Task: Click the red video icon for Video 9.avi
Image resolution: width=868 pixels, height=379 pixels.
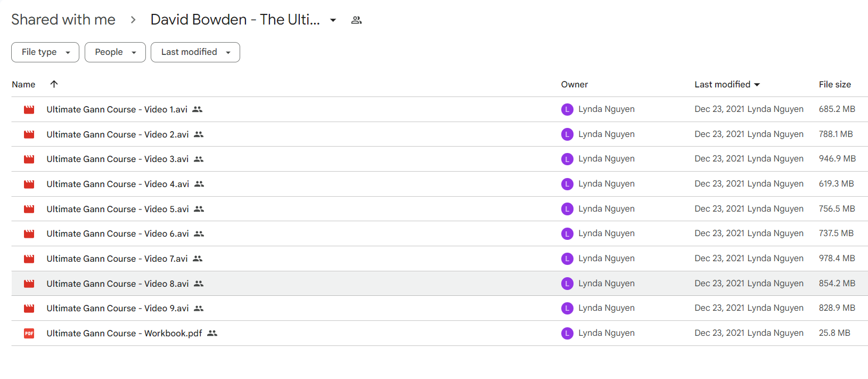Action: (29, 308)
